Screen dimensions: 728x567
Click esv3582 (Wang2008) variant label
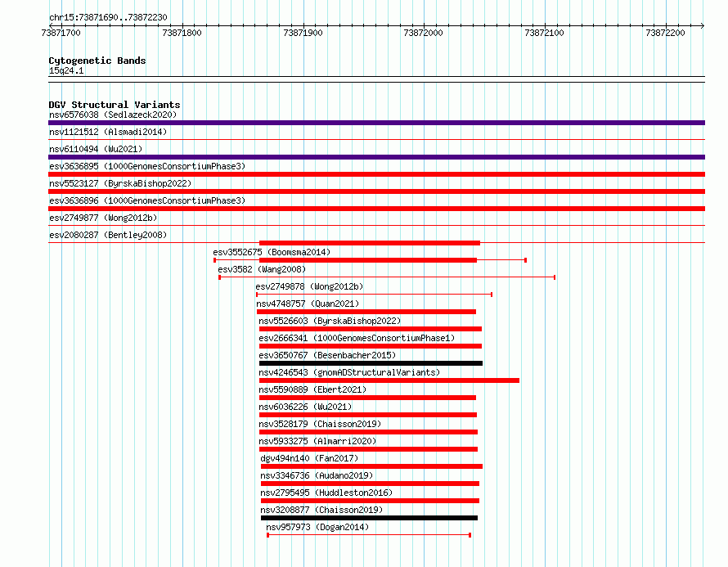pyautogui.click(x=262, y=269)
